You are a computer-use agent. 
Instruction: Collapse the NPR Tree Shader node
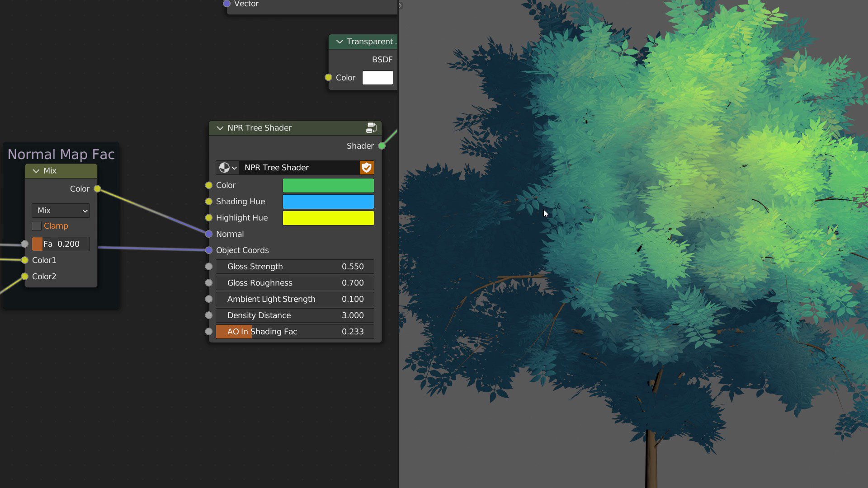[220, 128]
